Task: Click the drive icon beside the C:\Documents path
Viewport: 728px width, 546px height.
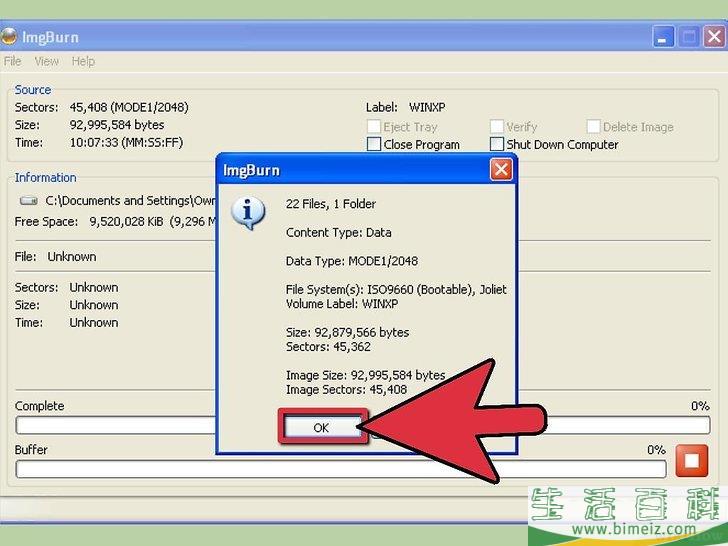Action: pyautogui.click(x=29, y=201)
